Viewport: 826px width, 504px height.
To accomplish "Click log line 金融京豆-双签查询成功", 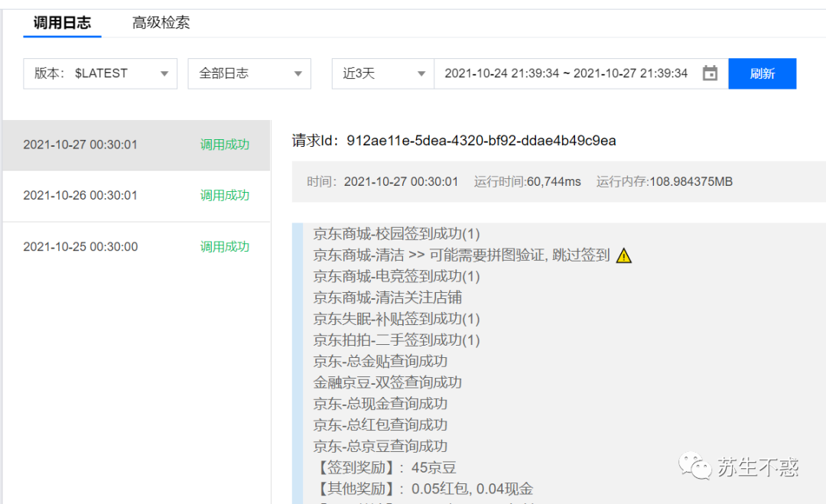I will point(387,382).
